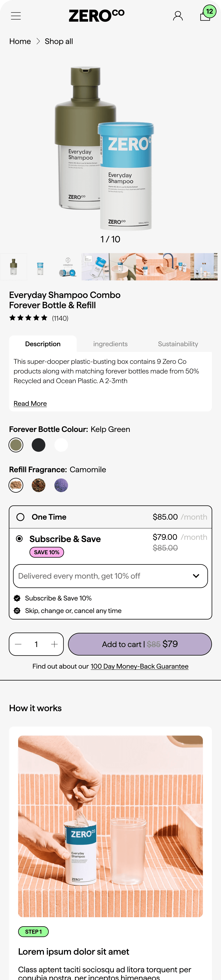Select the One Time purchase option
The height and width of the screenshot is (980, 221).
(x=21, y=517)
